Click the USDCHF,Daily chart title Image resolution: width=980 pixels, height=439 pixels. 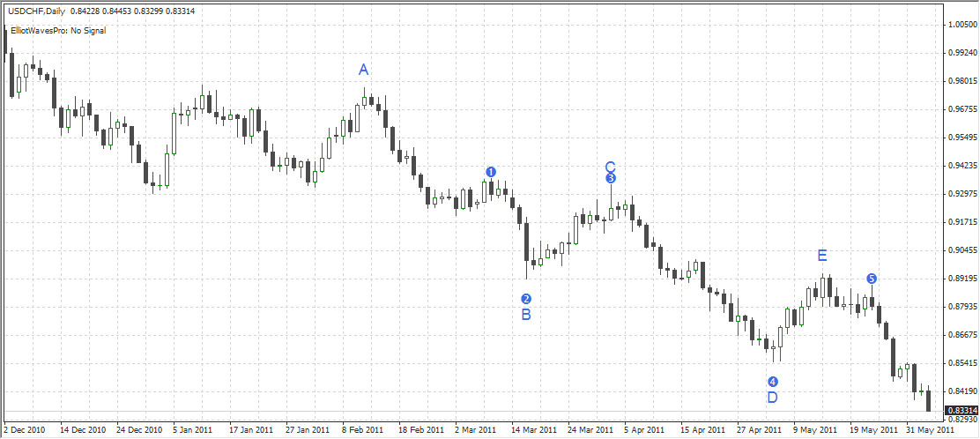click(x=38, y=10)
